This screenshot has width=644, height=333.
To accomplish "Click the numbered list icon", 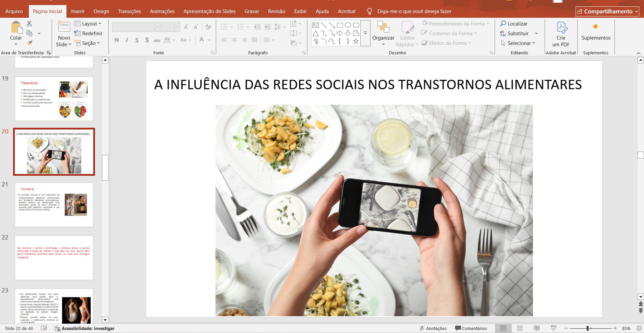I will pos(241,27).
